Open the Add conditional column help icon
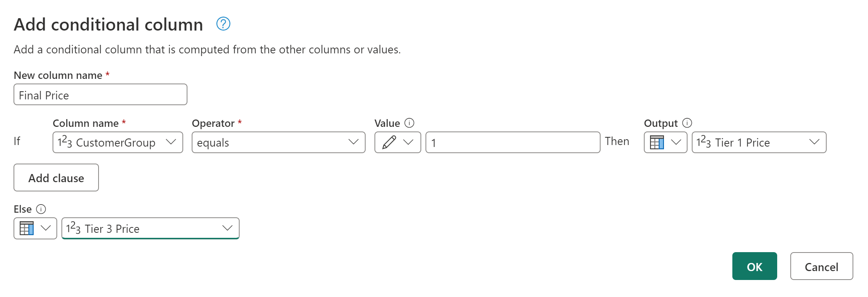 click(223, 24)
